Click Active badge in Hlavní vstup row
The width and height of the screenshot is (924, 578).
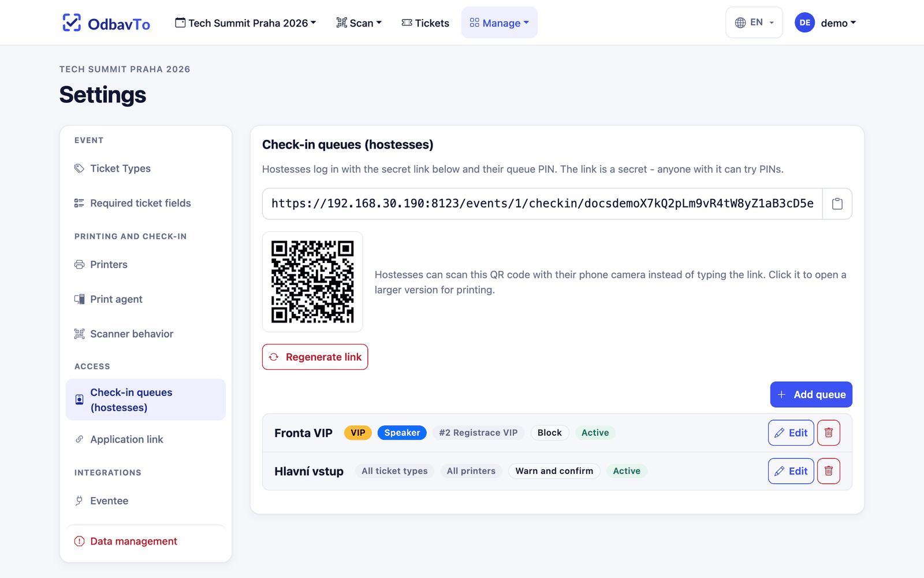pos(627,471)
